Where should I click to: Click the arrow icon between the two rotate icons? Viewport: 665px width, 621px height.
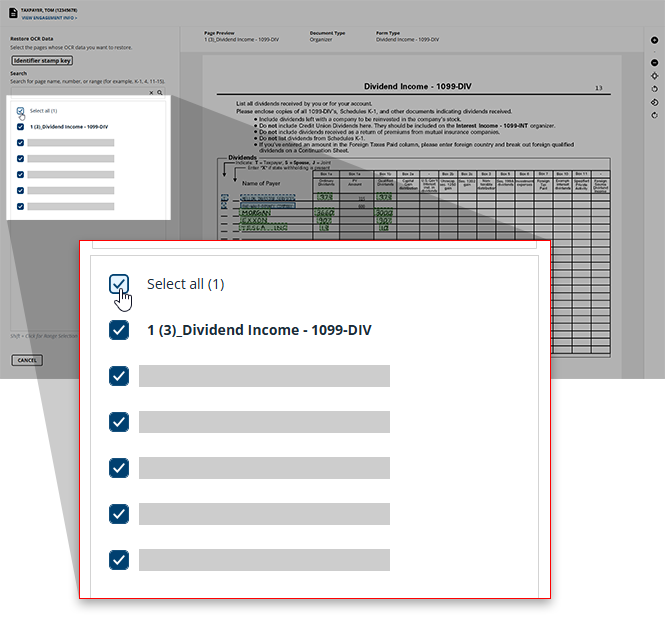point(654,102)
